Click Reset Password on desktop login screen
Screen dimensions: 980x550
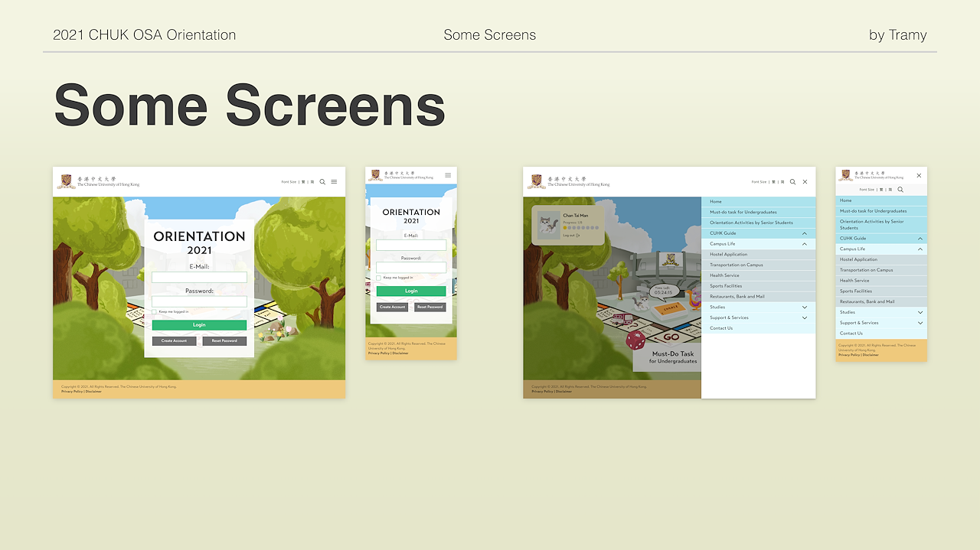pos(224,340)
